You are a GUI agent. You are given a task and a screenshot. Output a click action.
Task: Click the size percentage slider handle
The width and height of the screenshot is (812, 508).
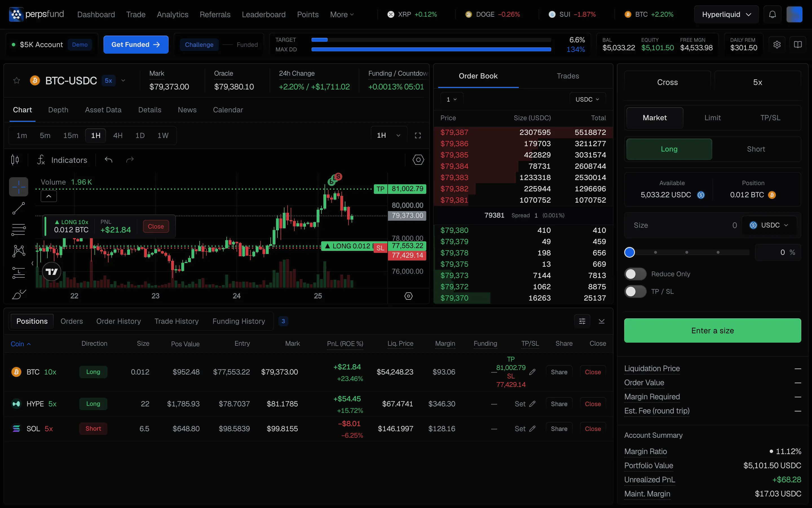630,252
